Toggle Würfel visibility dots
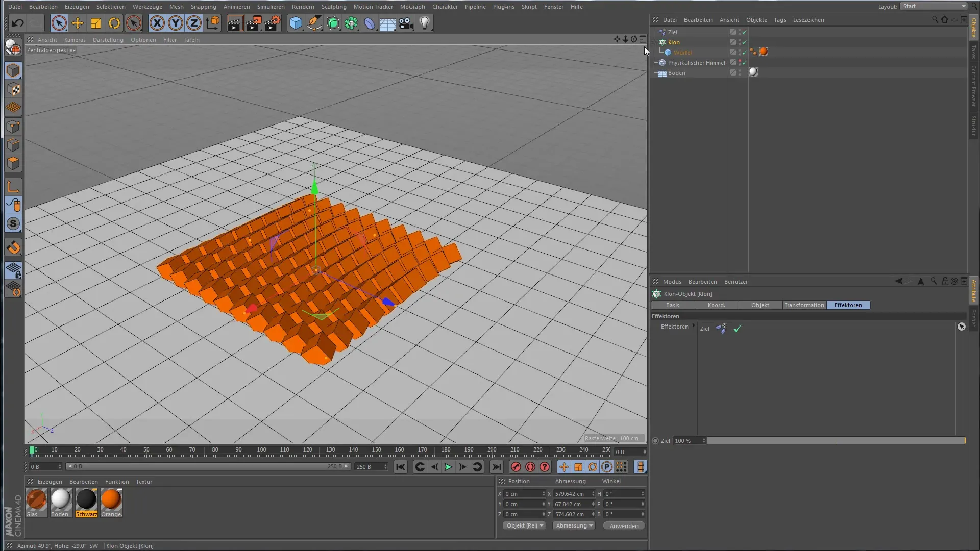This screenshot has height=551, width=980. click(x=740, y=53)
